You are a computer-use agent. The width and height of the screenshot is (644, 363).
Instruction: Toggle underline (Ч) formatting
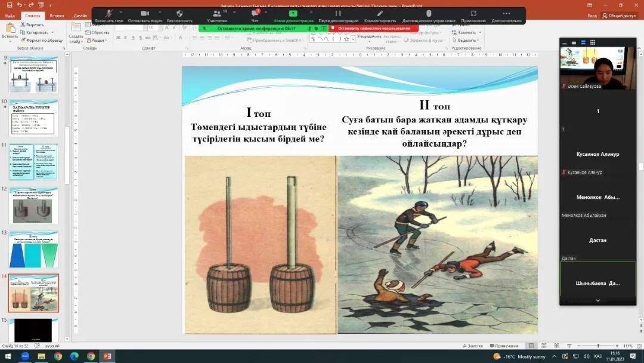[133, 38]
